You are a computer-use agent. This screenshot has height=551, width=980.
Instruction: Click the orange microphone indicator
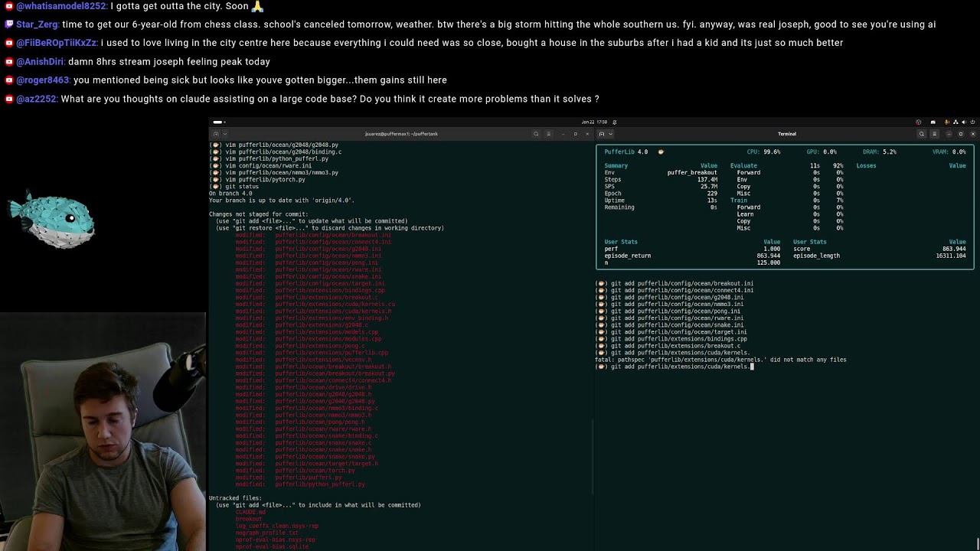pos(947,122)
